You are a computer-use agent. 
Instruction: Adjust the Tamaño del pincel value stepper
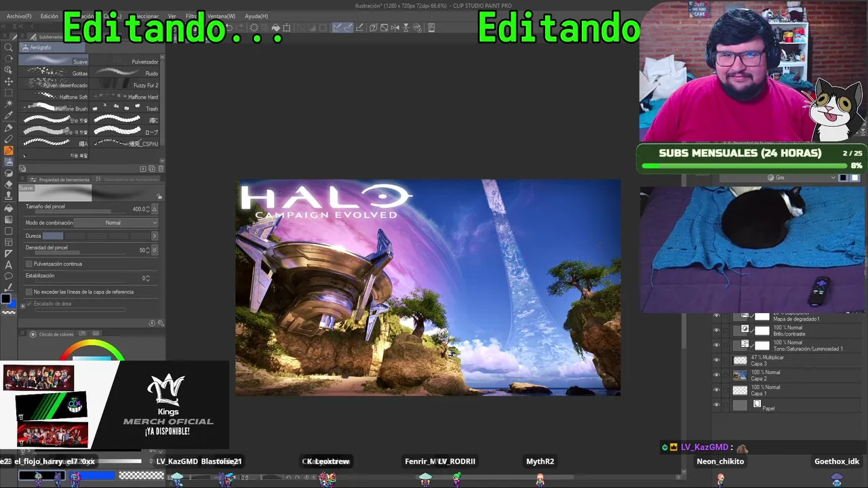[148, 209]
